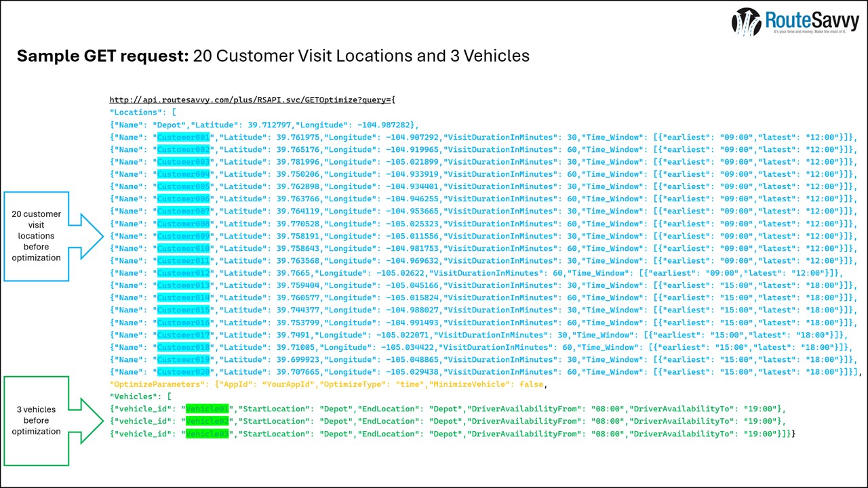
Task: Select the slide title "Sample GET request:"
Action: 103,56
